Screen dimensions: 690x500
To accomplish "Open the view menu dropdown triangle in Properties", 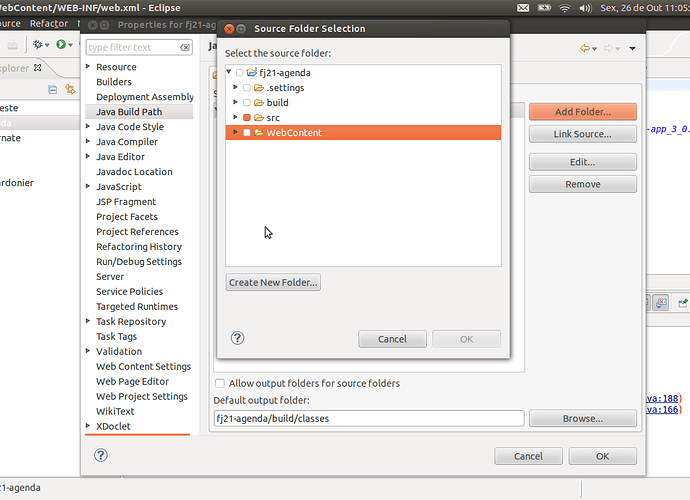I will 632,48.
